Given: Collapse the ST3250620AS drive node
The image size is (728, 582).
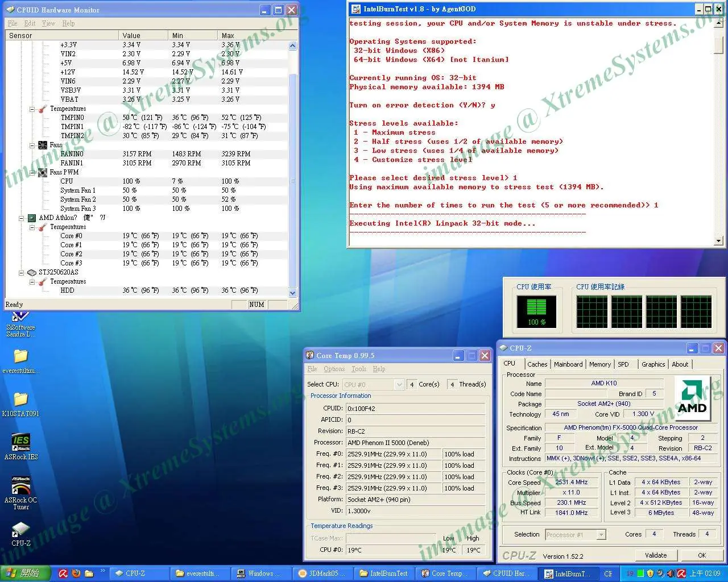Looking at the screenshot, I should 21,272.
